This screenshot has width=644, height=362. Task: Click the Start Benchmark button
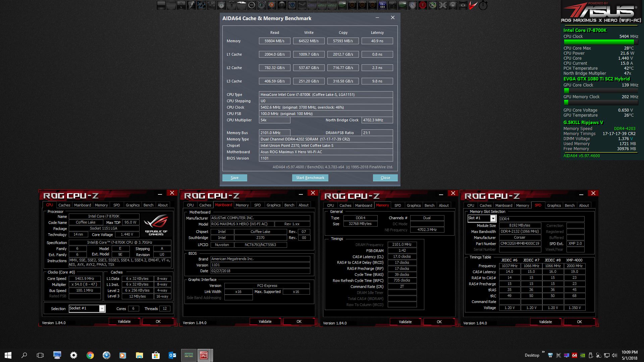tap(310, 178)
